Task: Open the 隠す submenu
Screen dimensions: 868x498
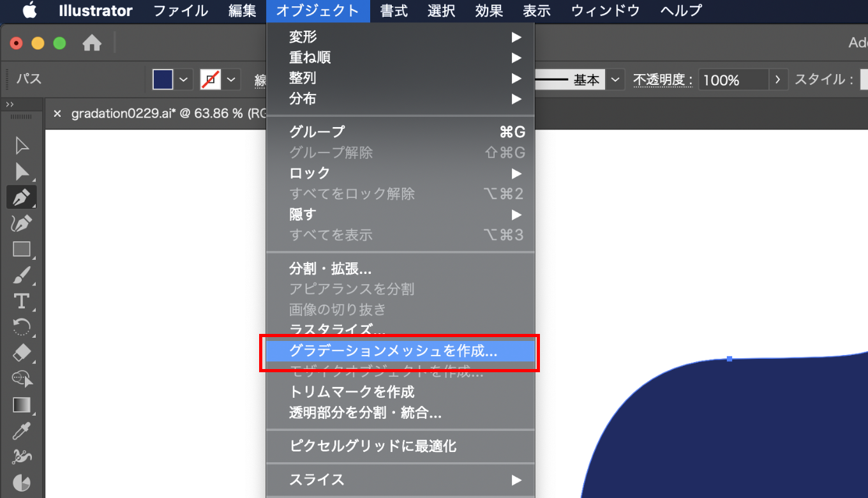Action: coord(400,214)
